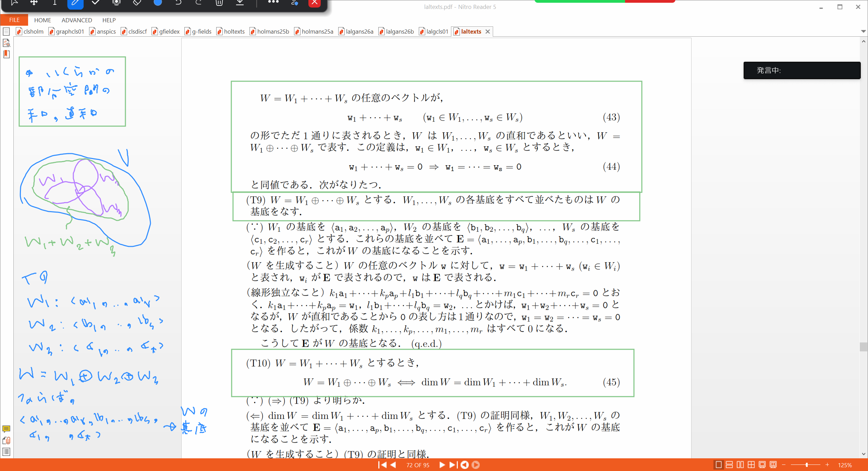Select facing continuous view mode
Viewport: 868px width, 471px height.
[x=751, y=465]
